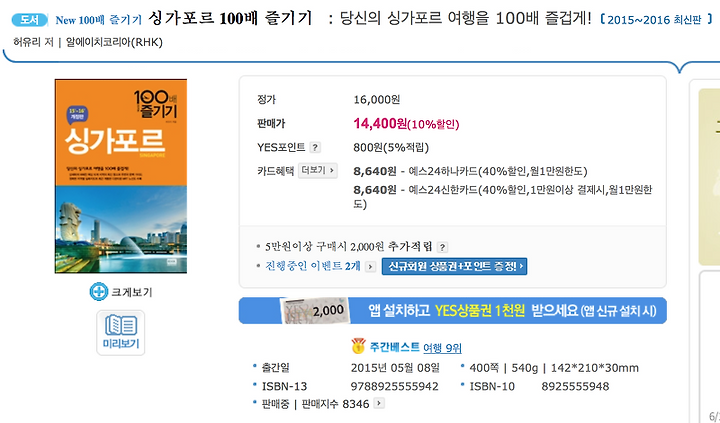Click the 2015~2016 최신판 edition label
Screen dimensions: 720x423
656,20
